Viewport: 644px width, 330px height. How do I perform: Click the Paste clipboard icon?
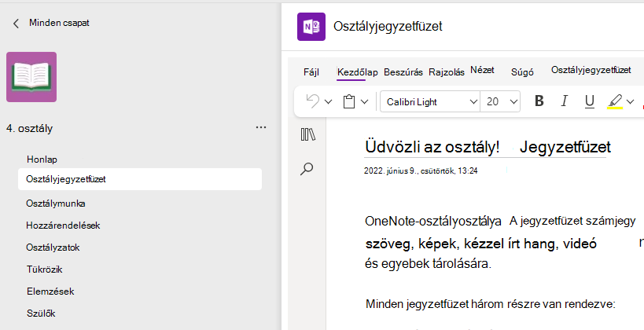point(349,101)
